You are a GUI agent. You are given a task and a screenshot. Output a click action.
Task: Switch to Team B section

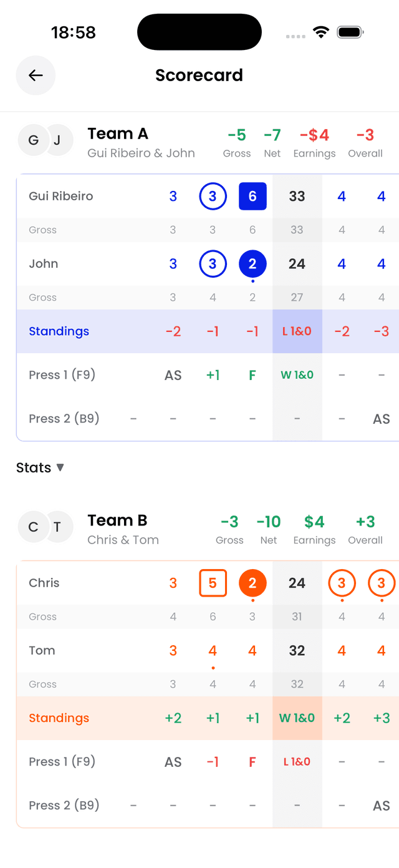(x=118, y=520)
